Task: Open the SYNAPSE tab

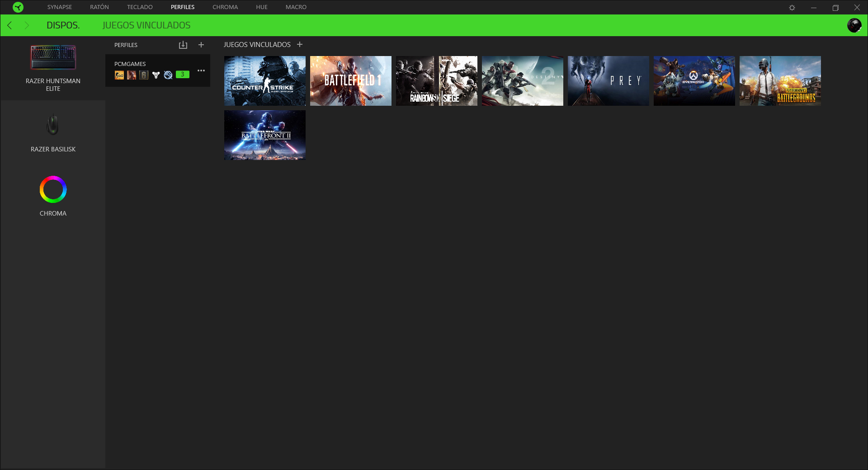Action: point(60,7)
